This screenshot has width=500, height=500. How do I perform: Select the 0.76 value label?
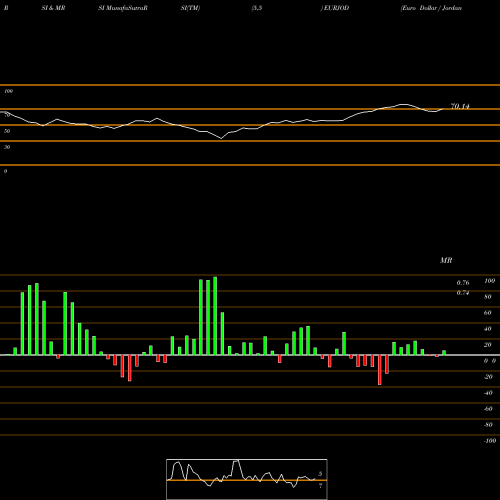click(463, 283)
